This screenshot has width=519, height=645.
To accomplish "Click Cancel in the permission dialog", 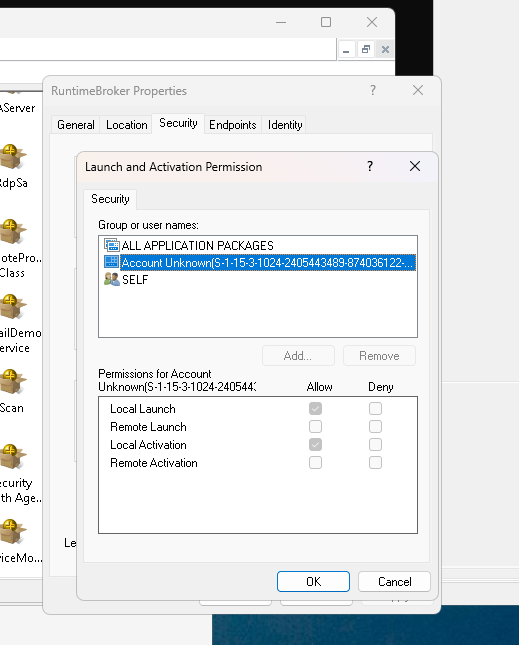I will tap(394, 582).
